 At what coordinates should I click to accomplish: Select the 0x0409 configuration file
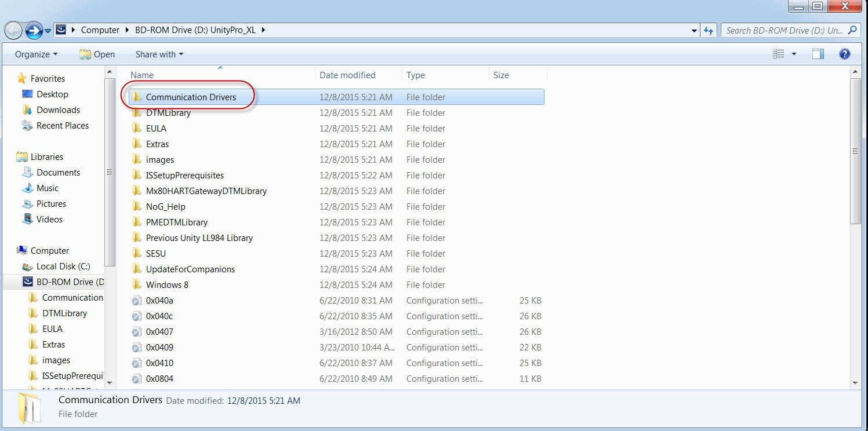coord(159,347)
